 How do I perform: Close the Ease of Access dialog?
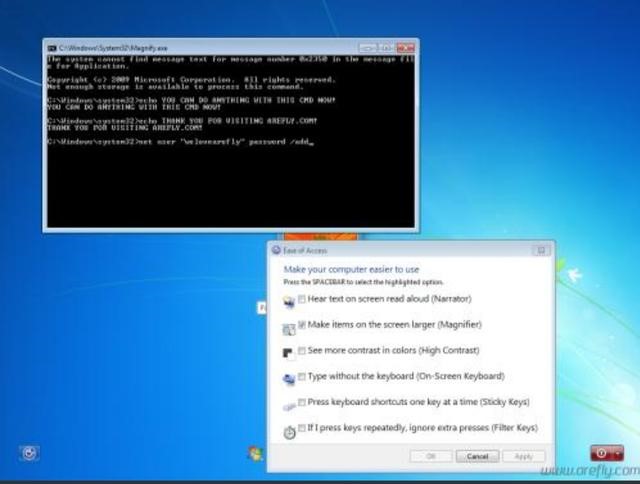click(x=541, y=250)
